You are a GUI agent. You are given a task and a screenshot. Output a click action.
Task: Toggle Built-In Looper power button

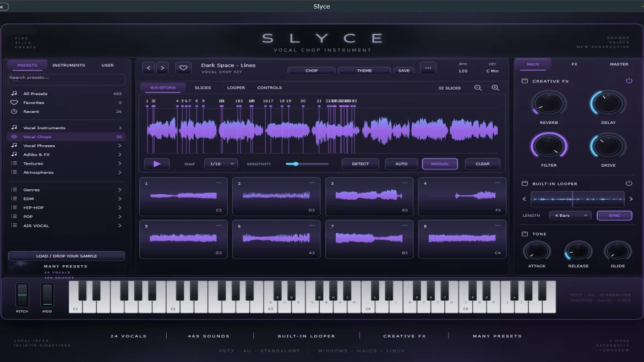tap(629, 183)
